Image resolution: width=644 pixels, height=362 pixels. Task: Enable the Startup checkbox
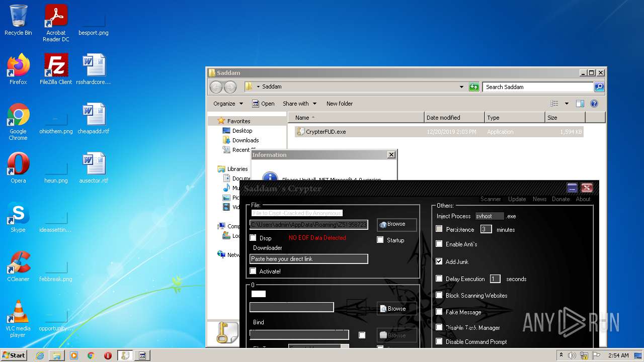click(380, 240)
